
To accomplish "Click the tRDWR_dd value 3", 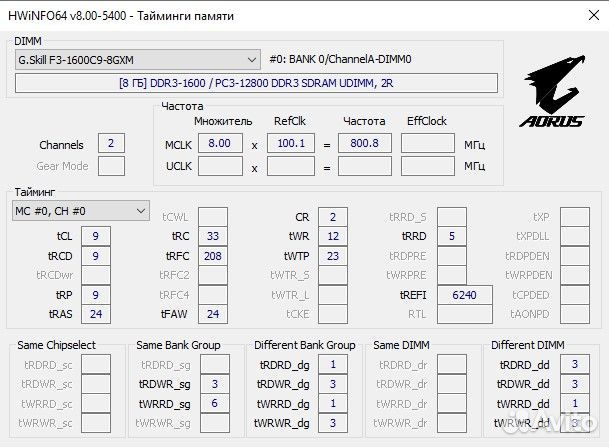I will [x=575, y=384].
